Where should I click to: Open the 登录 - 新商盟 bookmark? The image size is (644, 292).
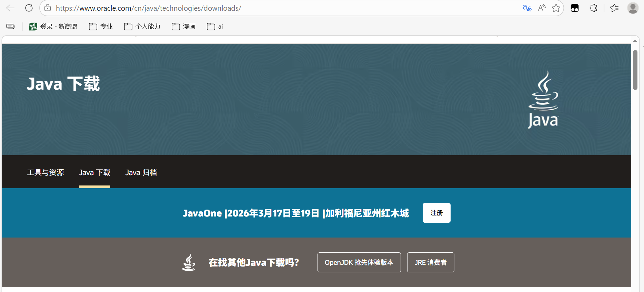pyautogui.click(x=53, y=27)
